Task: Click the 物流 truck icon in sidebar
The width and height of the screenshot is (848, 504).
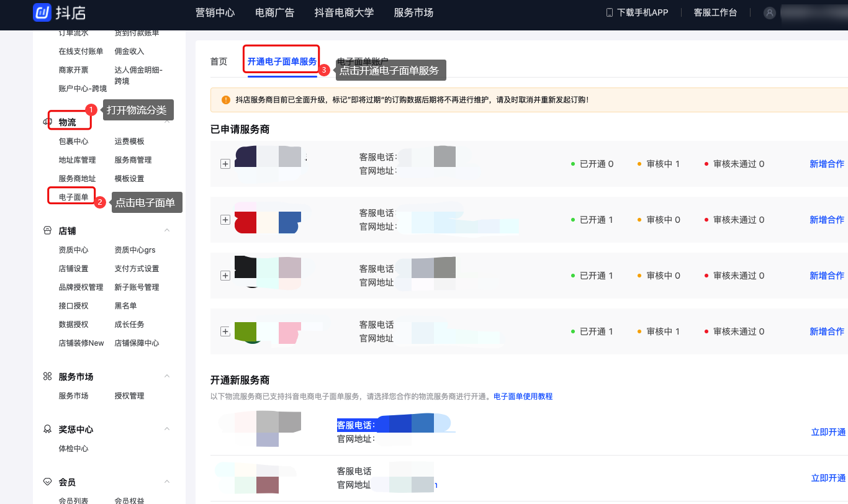Action: point(47,122)
